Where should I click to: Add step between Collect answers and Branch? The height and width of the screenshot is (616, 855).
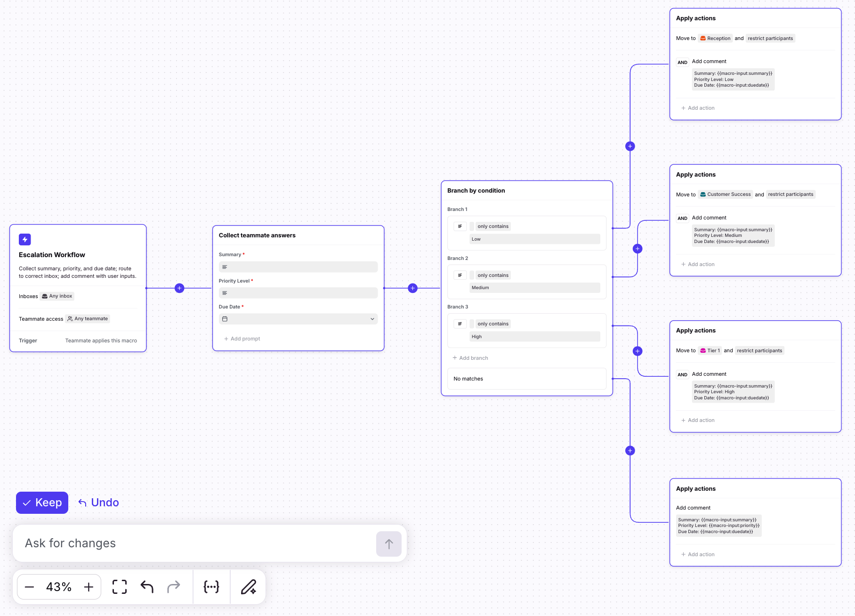413,288
